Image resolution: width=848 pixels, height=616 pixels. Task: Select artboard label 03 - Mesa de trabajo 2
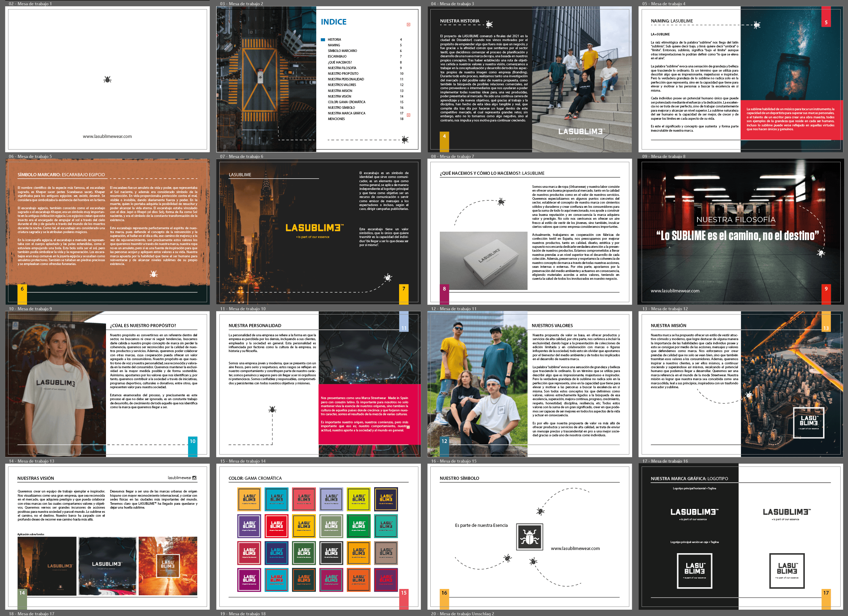click(x=241, y=4)
